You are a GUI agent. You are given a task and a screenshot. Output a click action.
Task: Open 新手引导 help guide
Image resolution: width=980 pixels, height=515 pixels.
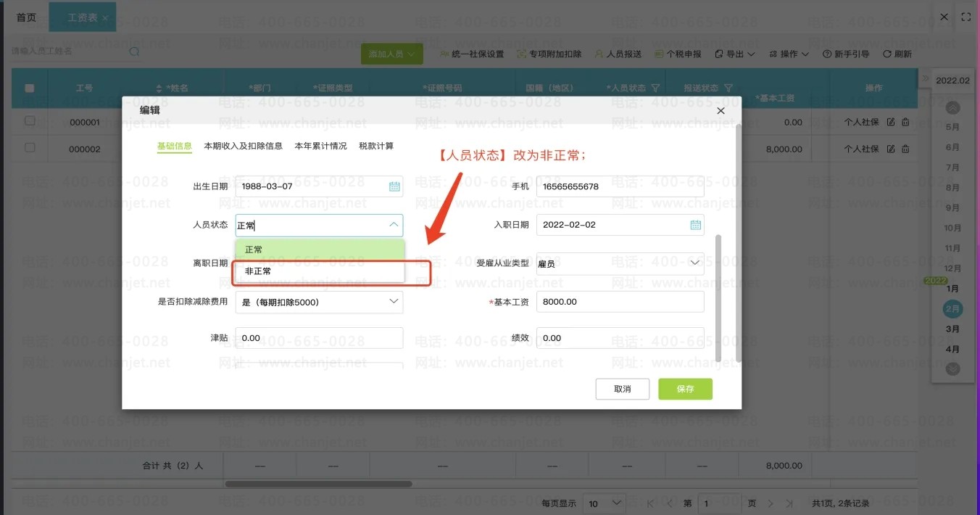point(846,54)
